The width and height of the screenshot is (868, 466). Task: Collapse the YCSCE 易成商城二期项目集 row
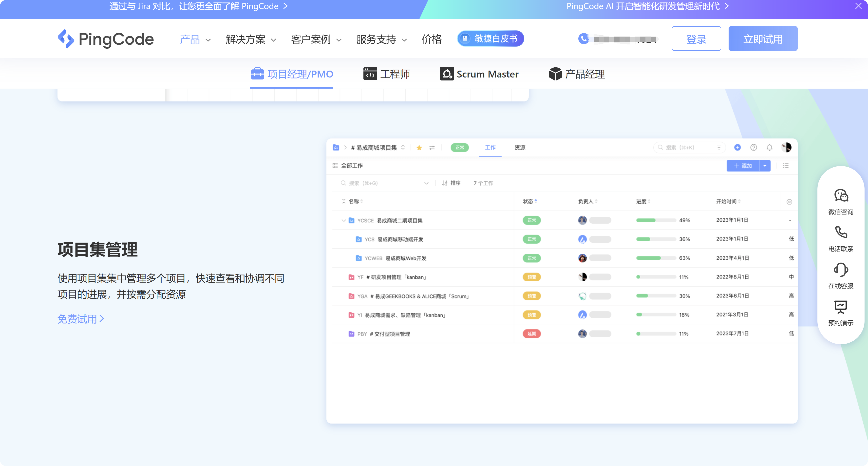[x=344, y=220]
